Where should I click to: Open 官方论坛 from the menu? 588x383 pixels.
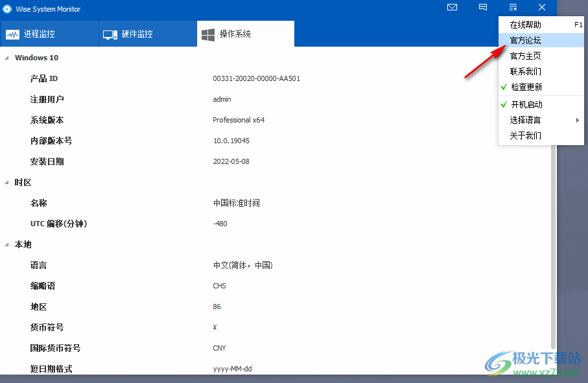tap(541, 40)
